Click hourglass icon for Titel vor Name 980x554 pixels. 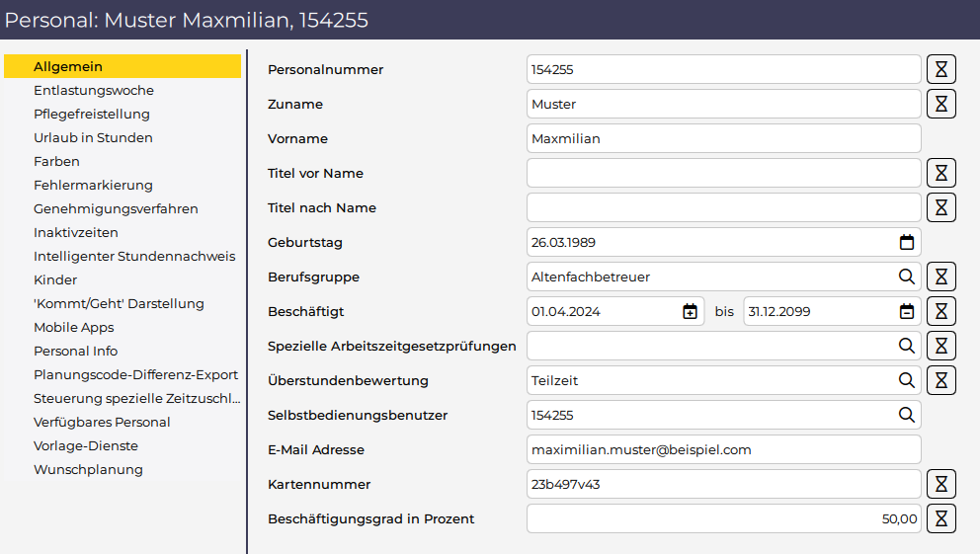[940, 173]
